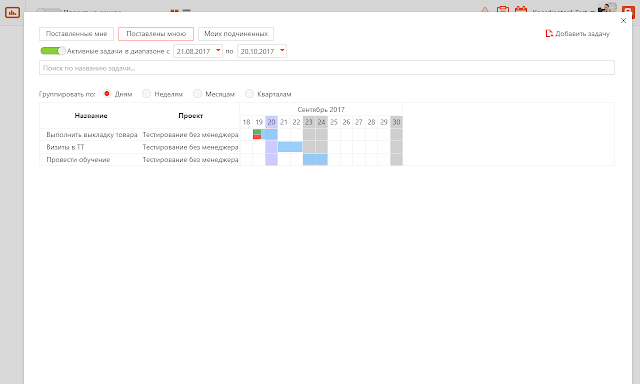
Task: Click the day 29 column header
Action: [x=384, y=122]
